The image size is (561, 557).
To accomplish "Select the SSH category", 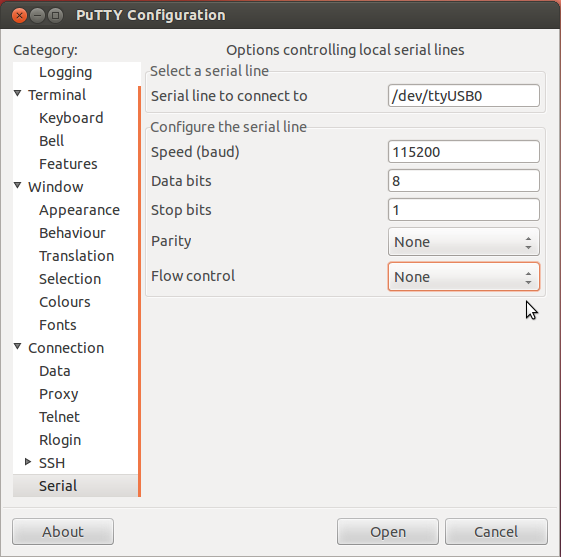I will 52,463.
